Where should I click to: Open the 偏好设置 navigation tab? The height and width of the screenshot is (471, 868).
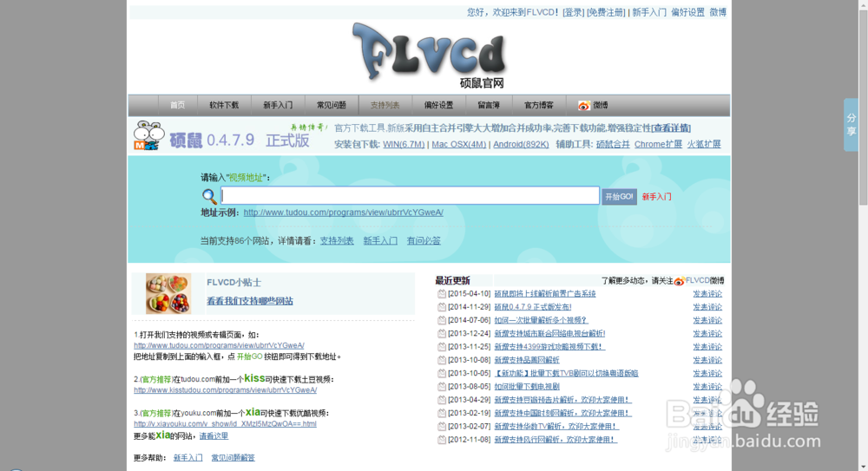click(x=439, y=105)
